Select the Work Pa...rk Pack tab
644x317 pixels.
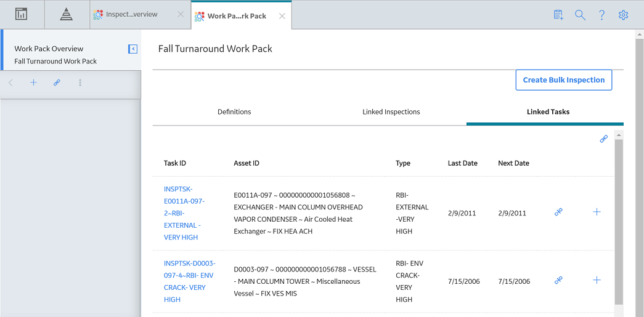pyautogui.click(x=237, y=16)
